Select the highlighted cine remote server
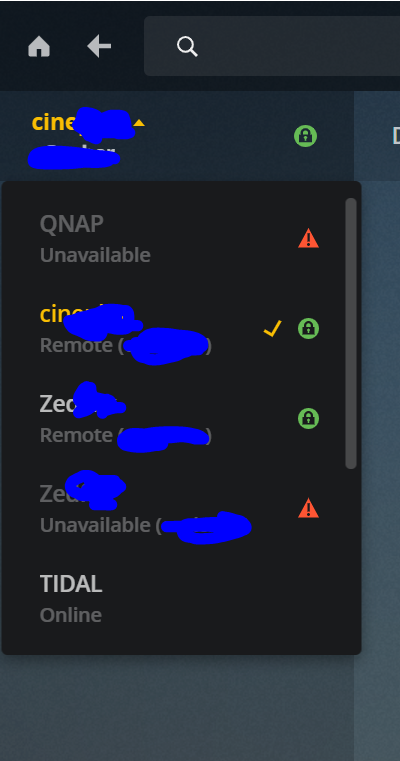400x761 pixels. click(181, 329)
